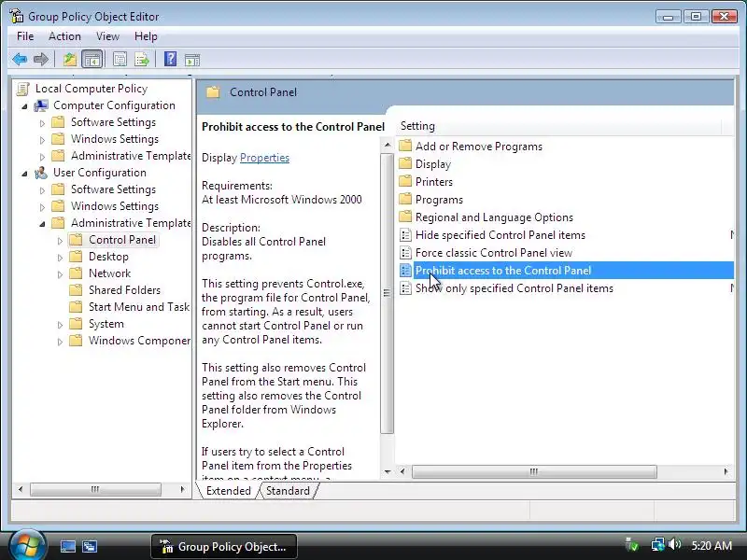Click the Show/Hide Action Pane icon
The image size is (747, 560).
pos(192,60)
